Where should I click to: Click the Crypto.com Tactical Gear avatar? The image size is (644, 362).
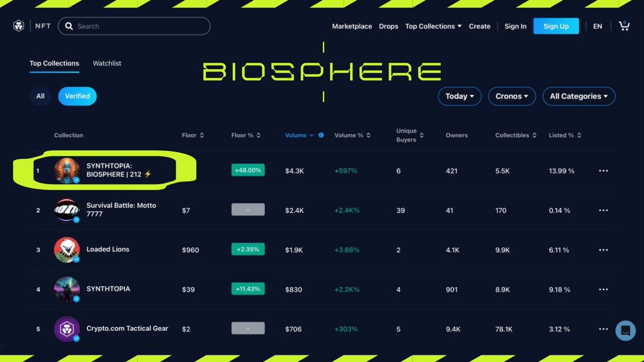pyautogui.click(x=67, y=329)
